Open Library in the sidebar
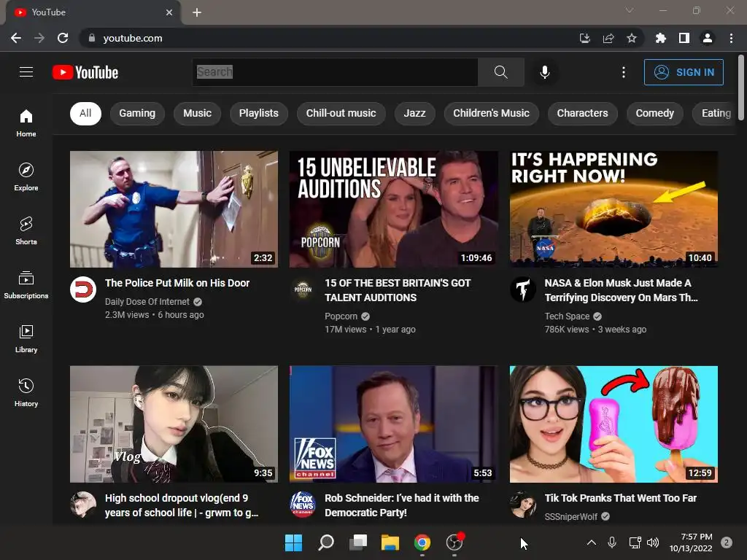Viewport: 747px width, 560px height. click(x=26, y=338)
